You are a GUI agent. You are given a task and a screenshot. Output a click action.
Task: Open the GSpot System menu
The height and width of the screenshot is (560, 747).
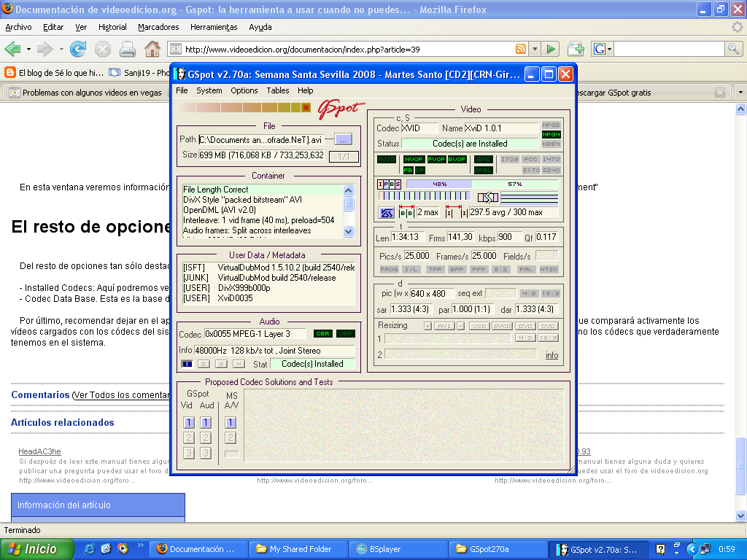[x=209, y=90]
